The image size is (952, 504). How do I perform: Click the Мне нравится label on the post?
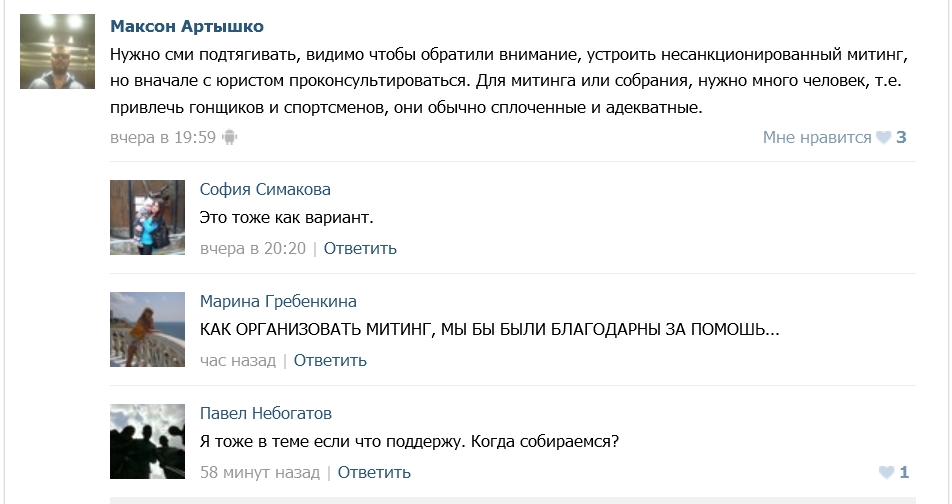[x=817, y=138]
